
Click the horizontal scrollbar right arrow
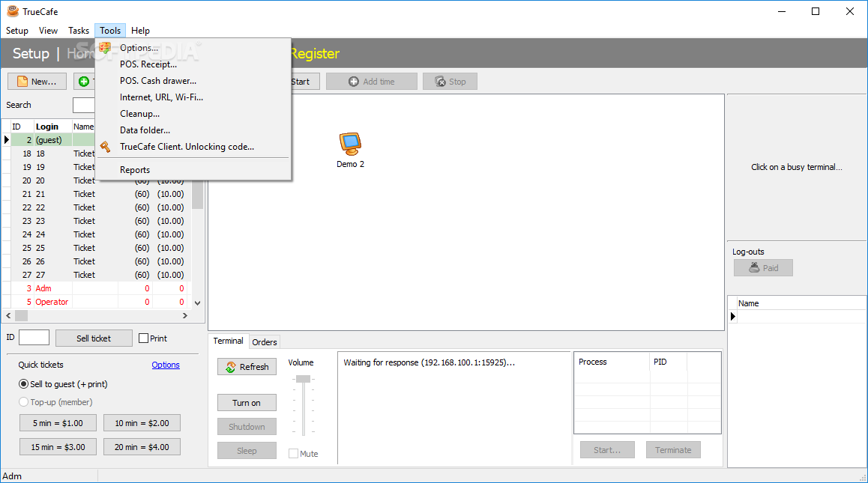pyautogui.click(x=185, y=315)
